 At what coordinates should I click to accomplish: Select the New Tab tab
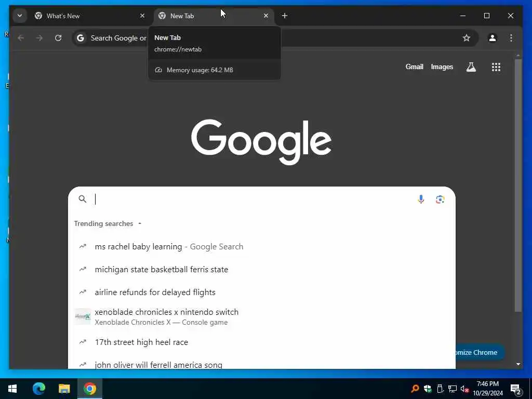point(214,16)
